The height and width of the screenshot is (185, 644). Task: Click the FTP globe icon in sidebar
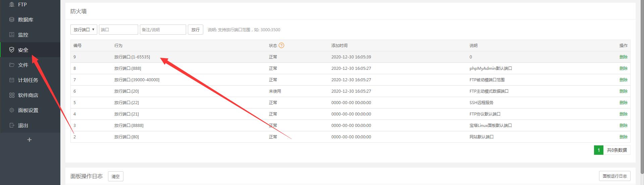point(12,5)
